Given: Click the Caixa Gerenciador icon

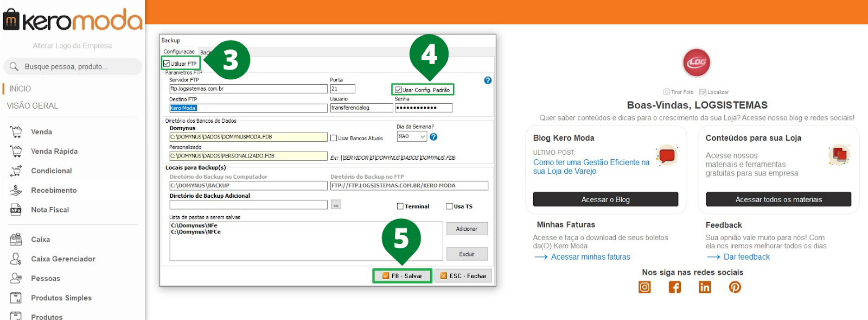Looking at the screenshot, I should 16,259.
